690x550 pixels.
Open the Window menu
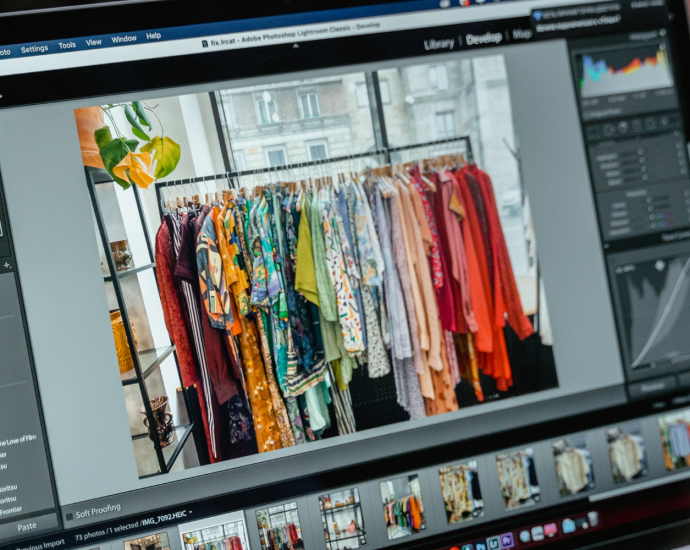click(124, 39)
